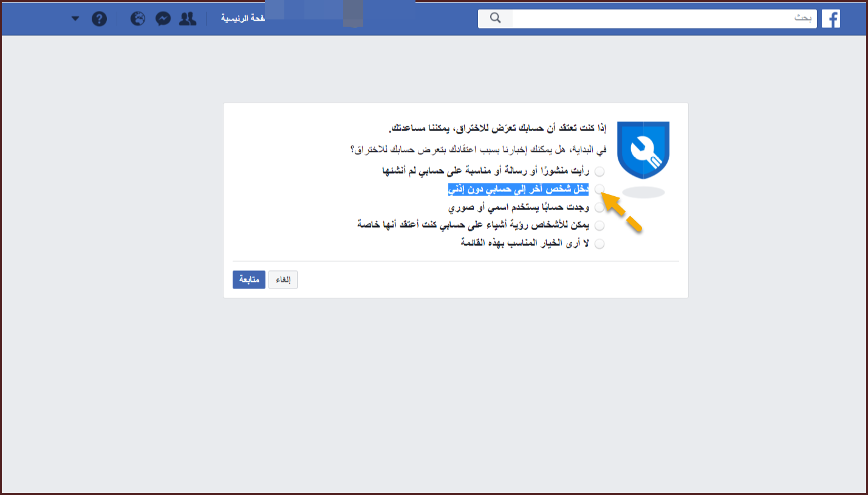
Task: Select 'يمكن للأشخاص رؤية أشياء' radio option
Action: click(600, 226)
